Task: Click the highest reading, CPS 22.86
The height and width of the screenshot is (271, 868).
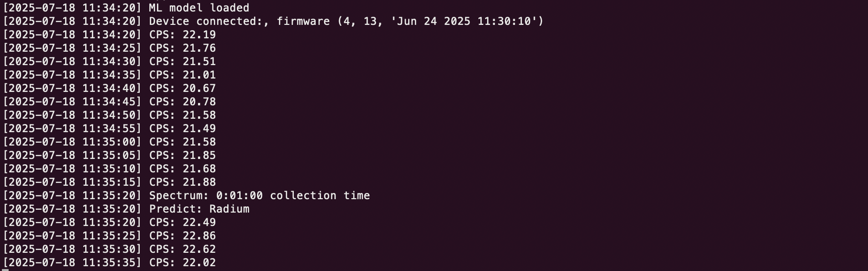Action: click(x=199, y=236)
